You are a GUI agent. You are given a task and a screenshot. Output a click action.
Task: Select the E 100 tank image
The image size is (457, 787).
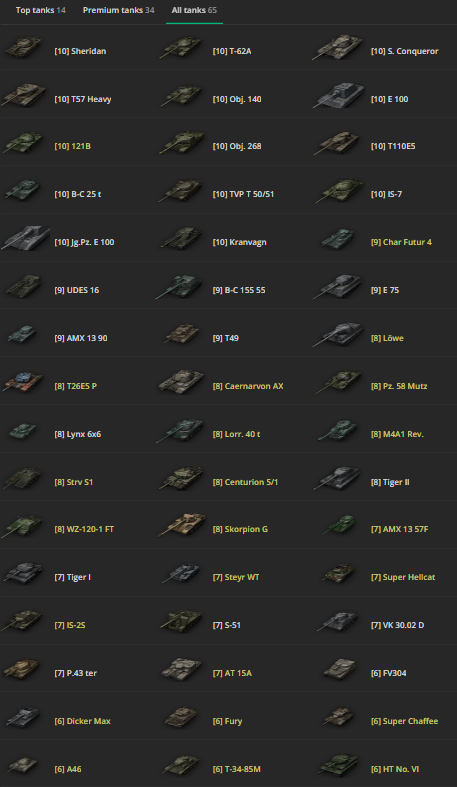(x=339, y=95)
